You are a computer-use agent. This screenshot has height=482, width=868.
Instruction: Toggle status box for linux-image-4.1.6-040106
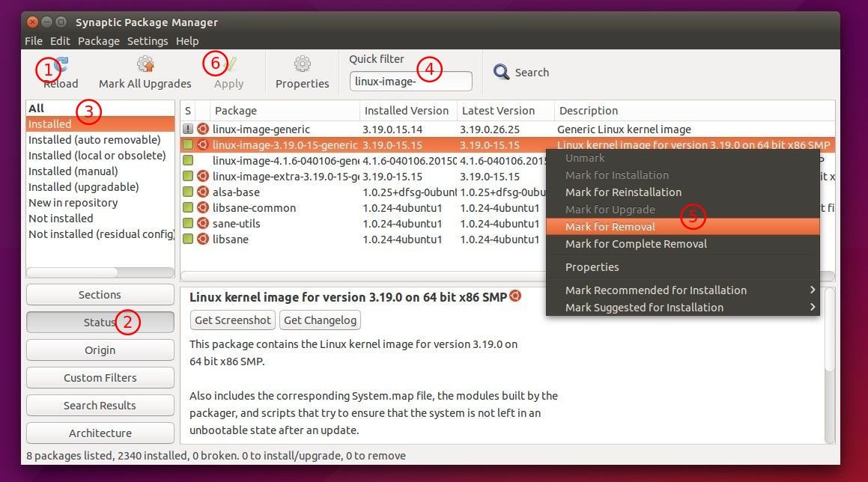coord(188,160)
